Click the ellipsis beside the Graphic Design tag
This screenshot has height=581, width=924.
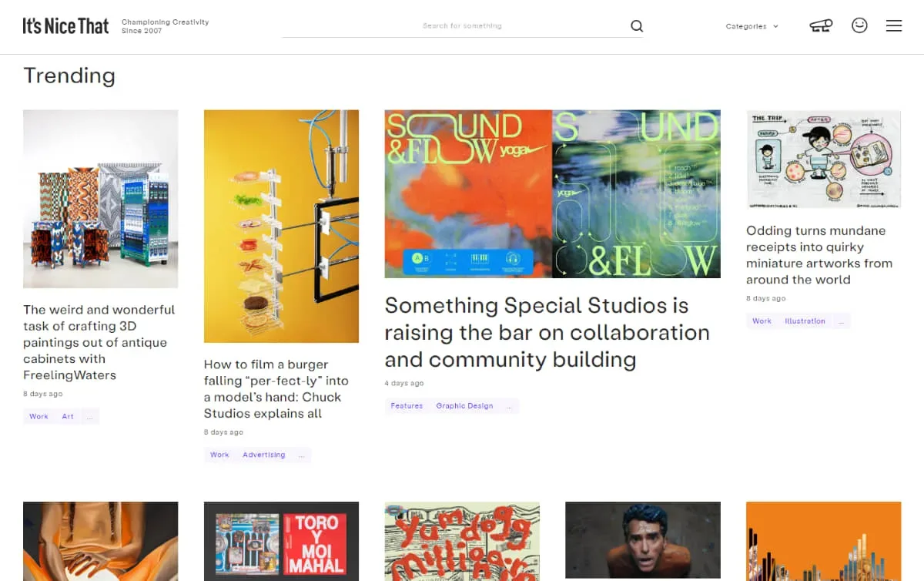tap(508, 405)
